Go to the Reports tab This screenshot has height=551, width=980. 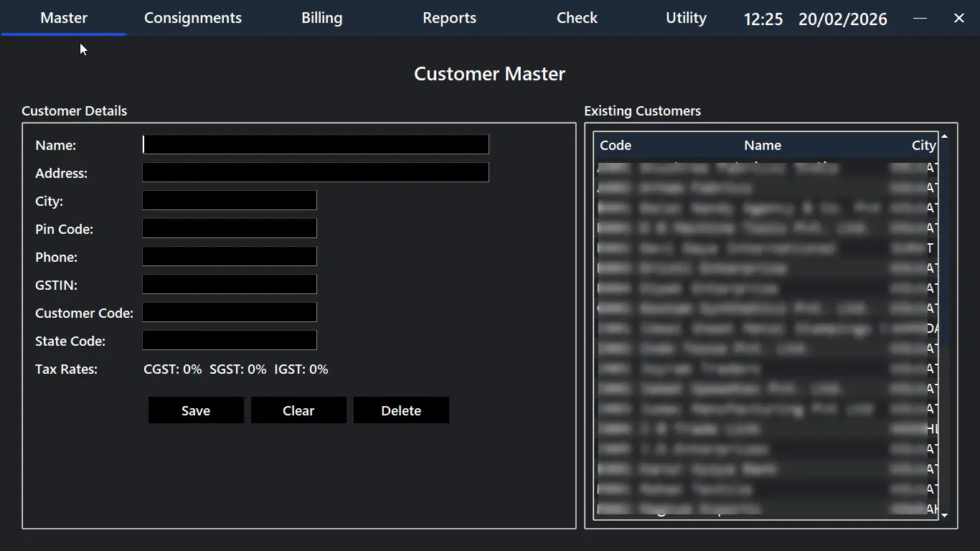coord(449,18)
